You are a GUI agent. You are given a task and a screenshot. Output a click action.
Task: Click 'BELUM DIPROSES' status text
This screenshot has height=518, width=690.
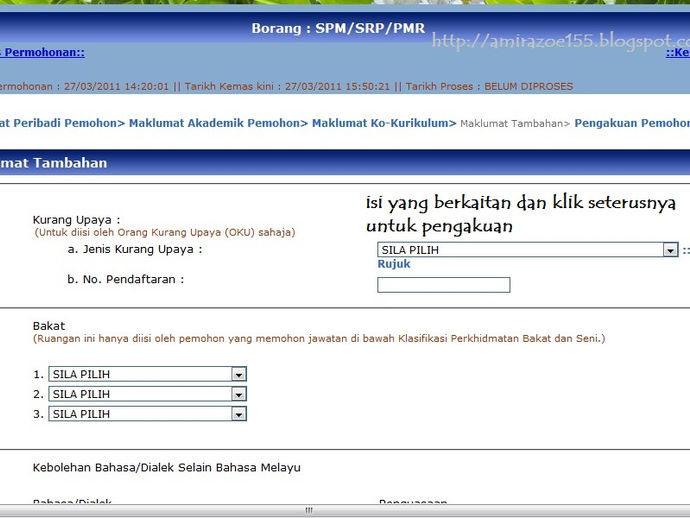(x=529, y=86)
